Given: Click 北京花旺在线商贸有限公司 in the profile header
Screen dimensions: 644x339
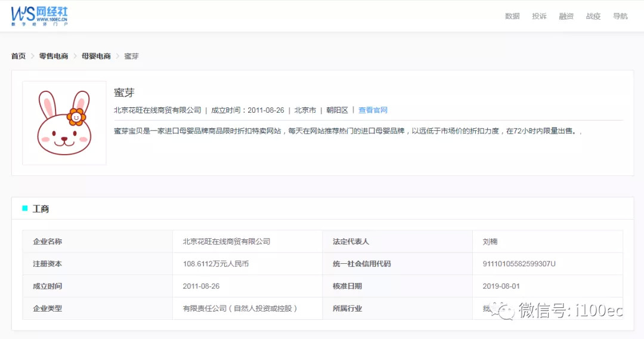Looking at the screenshot, I should tap(157, 110).
